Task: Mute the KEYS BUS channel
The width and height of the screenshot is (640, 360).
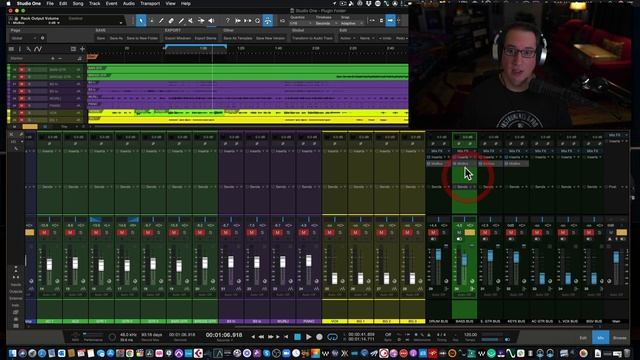Action: 511,233
